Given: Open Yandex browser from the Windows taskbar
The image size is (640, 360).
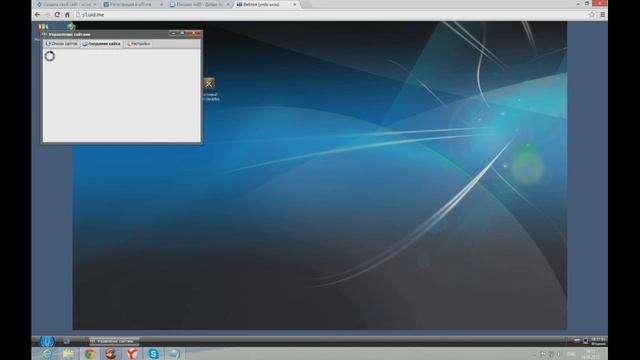Looking at the screenshot, I should (x=132, y=354).
